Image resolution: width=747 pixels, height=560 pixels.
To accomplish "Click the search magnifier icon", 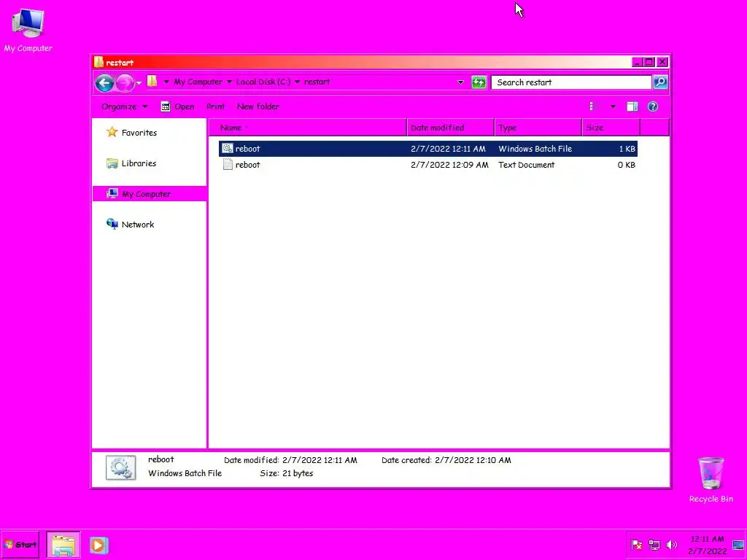I will [x=659, y=82].
